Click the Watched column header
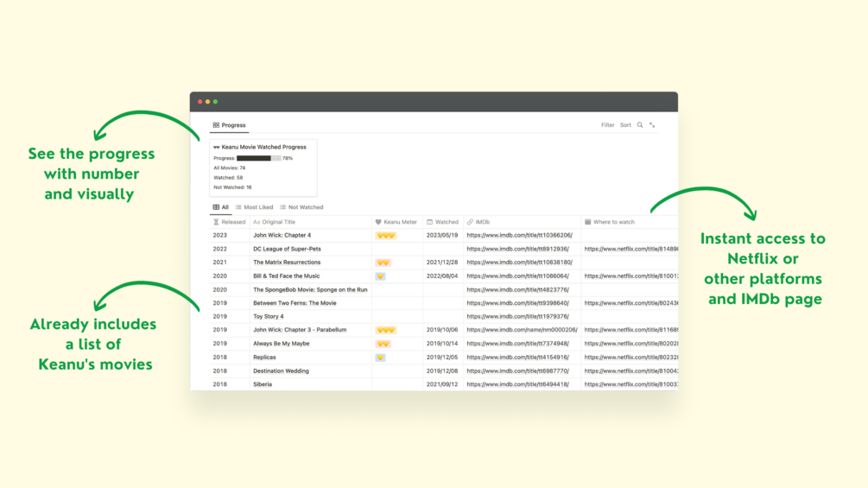Image resolution: width=868 pixels, height=488 pixels. [443, 222]
